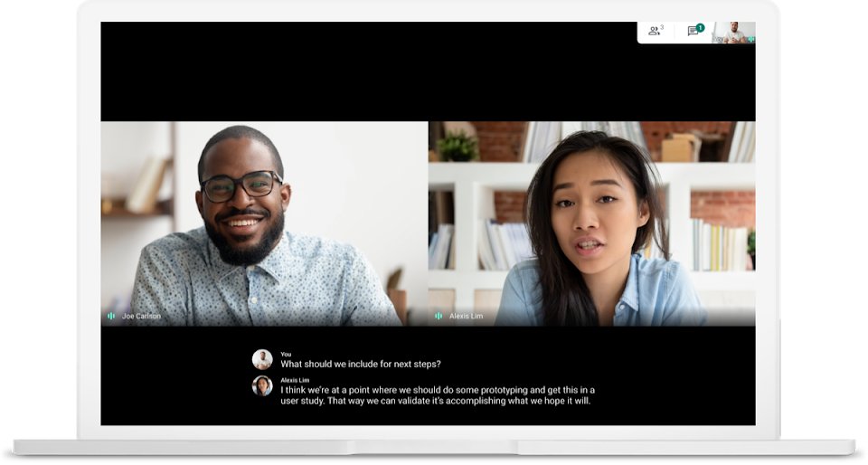Click caption "What should we include for next steps?"
This screenshot has width=868, height=465.
(x=361, y=364)
